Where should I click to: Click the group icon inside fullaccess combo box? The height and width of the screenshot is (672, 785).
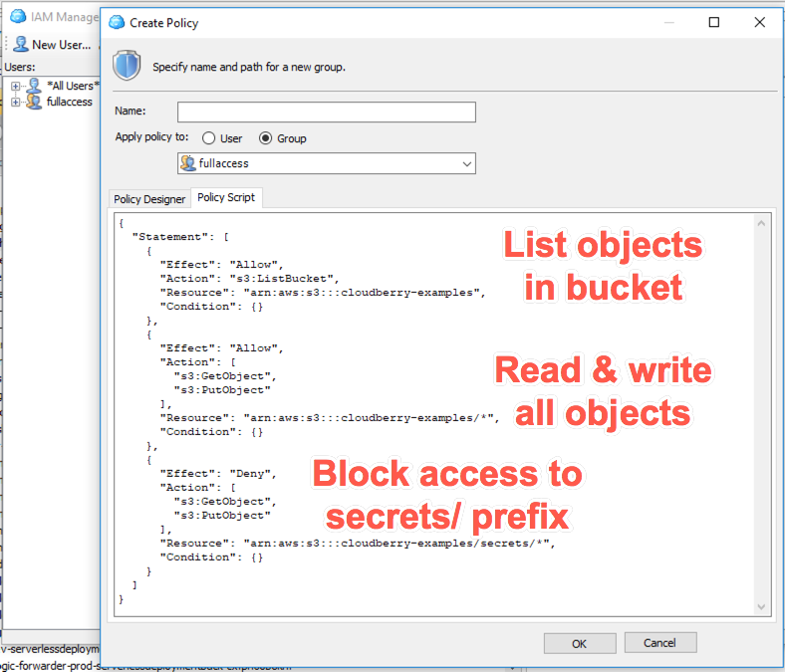pos(188,163)
